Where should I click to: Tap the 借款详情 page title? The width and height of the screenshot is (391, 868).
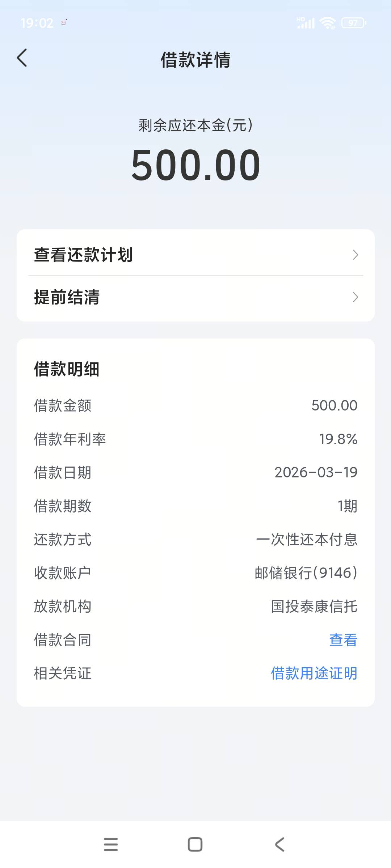coord(195,60)
